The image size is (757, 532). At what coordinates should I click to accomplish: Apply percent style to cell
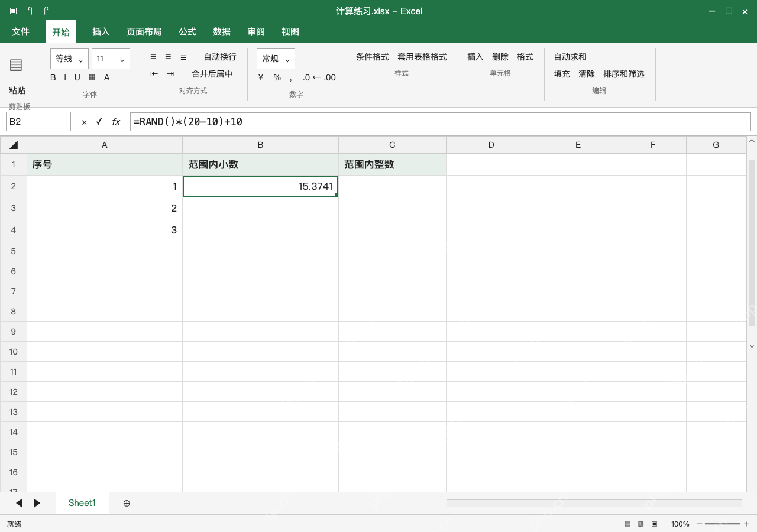(277, 77)
